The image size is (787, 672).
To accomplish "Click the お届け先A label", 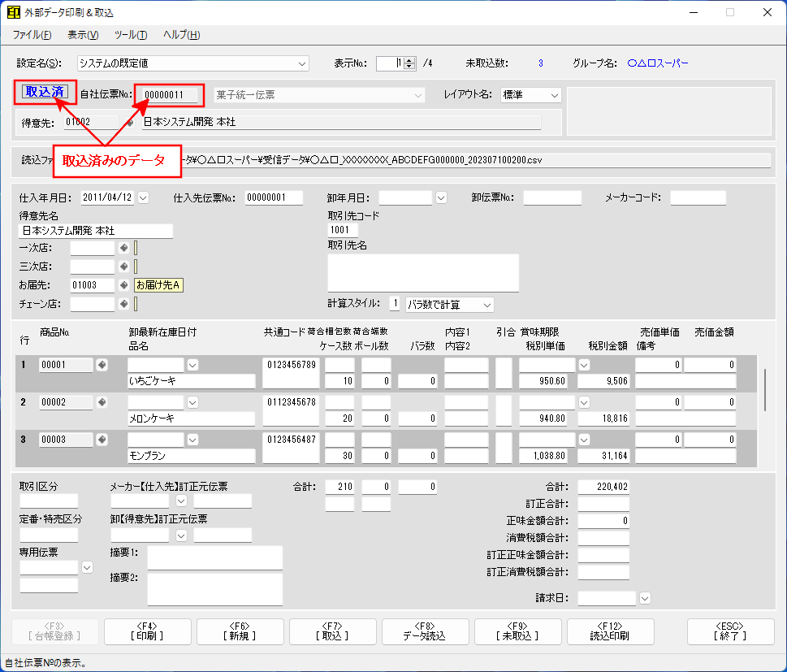I will tap(158, 284).
